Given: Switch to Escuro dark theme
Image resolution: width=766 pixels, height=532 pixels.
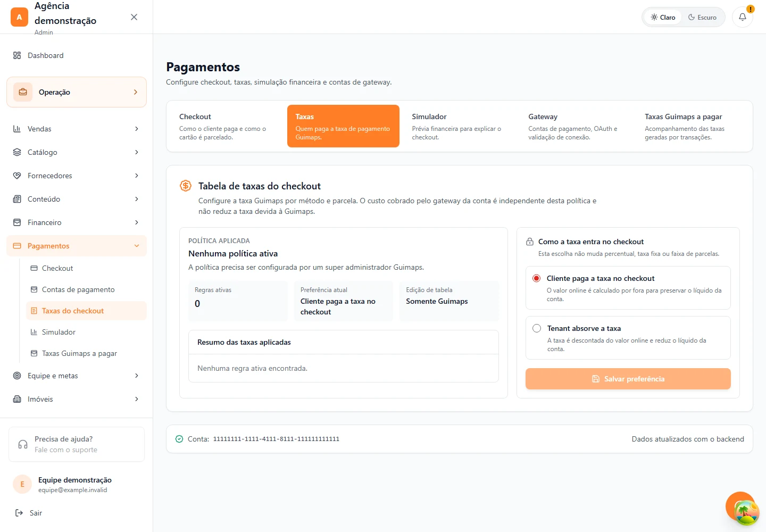Looking at the screenshot, I should (x=702, y=17).
